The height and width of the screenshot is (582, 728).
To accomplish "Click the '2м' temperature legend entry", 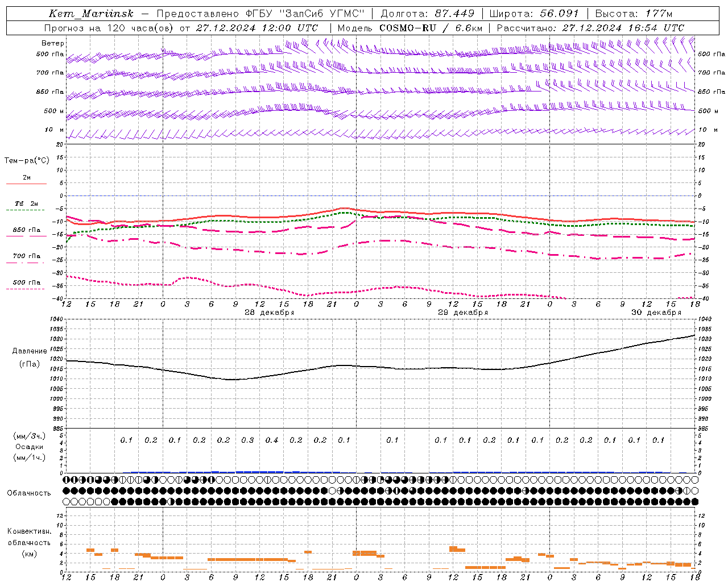I will pyautogui.click(x=27, y=178).
